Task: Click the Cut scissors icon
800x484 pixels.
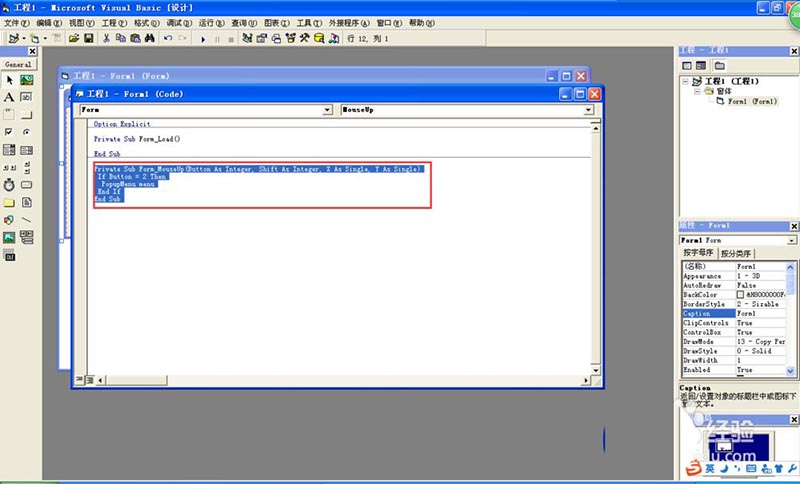Action: pos(106,38)
